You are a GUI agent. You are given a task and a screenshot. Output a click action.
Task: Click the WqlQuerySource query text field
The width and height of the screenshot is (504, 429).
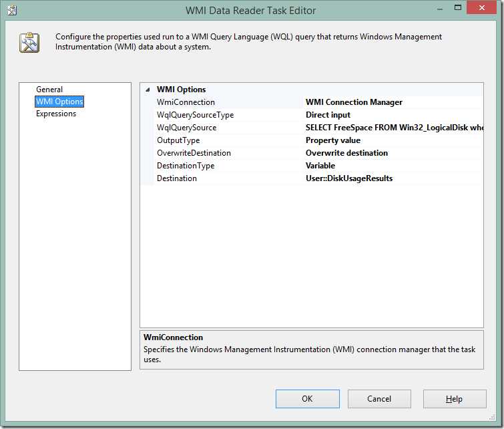tap(394, 128)
